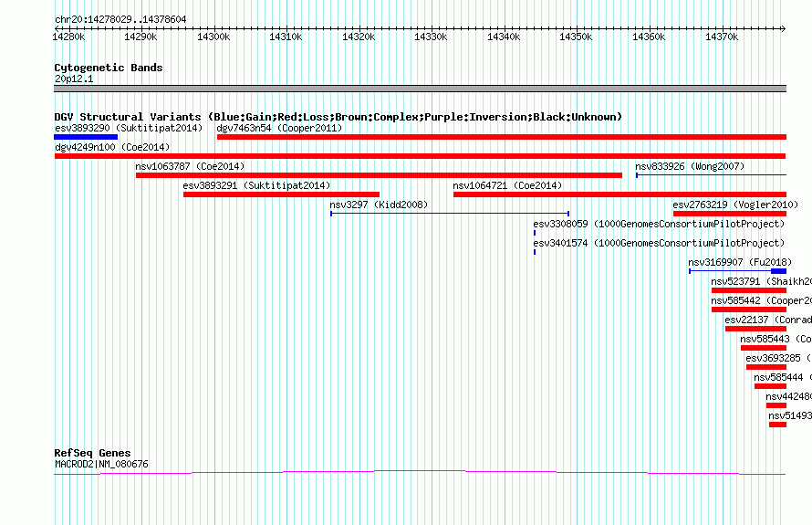Open esv2763219 (Vogler2010) variant label
Screen dimensions: 812x525
736,205
